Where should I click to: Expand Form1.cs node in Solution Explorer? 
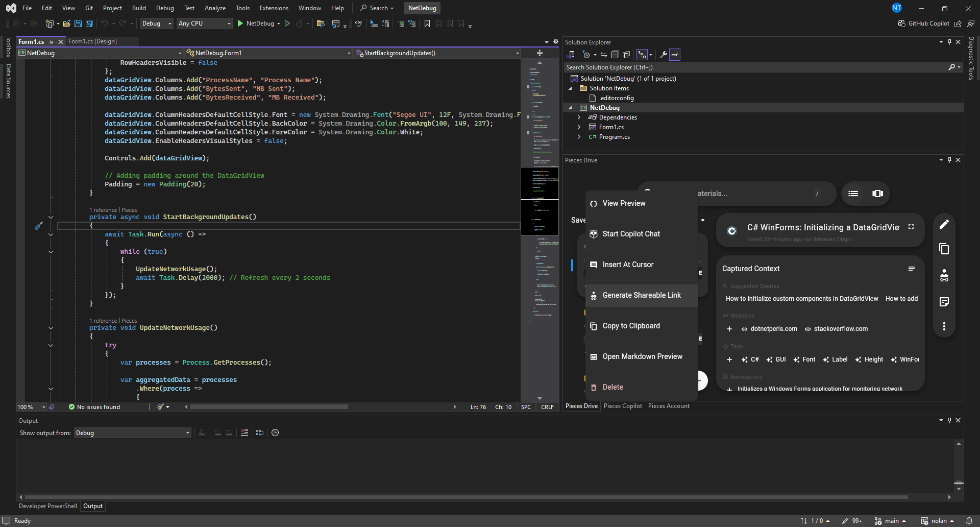579,127
